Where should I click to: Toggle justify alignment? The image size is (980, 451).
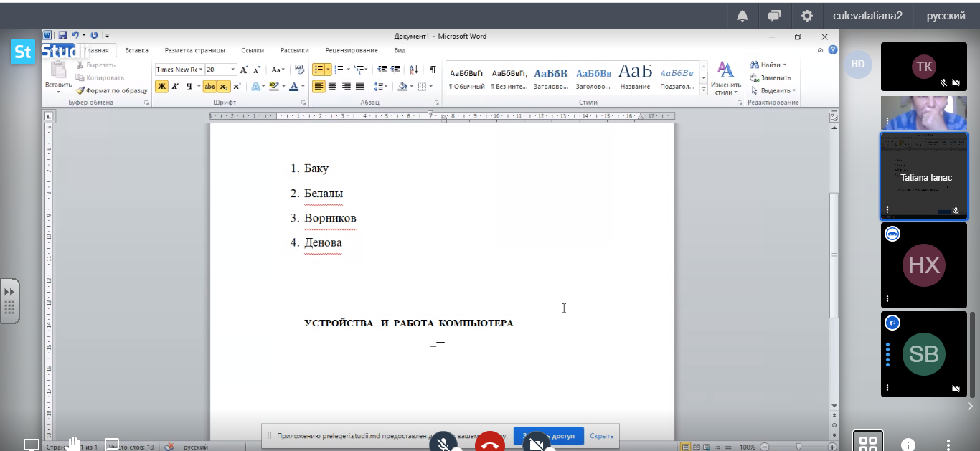(359, 87)
